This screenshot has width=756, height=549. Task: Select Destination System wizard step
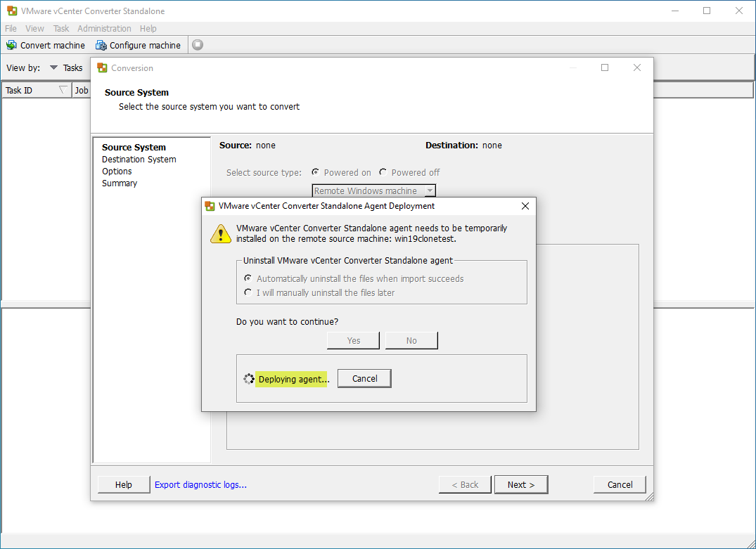coord(139,159)
